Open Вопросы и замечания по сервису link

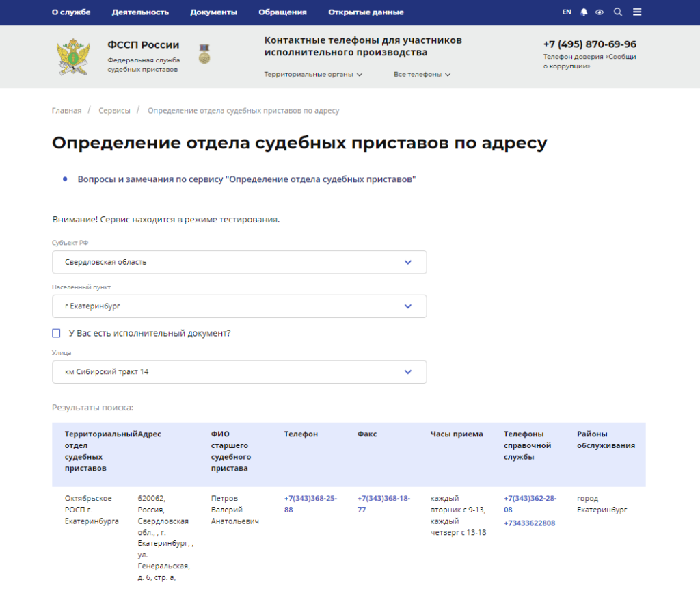coord(247,179)
